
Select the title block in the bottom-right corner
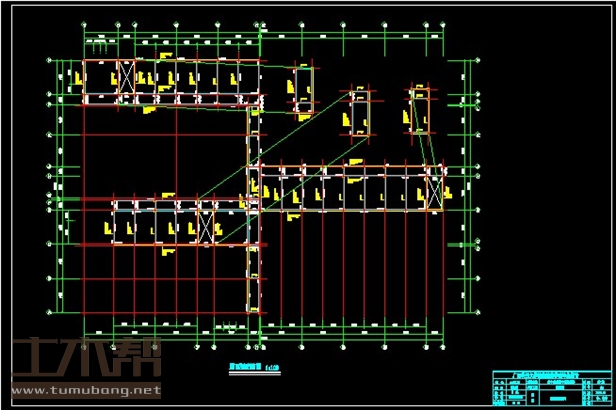[x=550, y=387]
